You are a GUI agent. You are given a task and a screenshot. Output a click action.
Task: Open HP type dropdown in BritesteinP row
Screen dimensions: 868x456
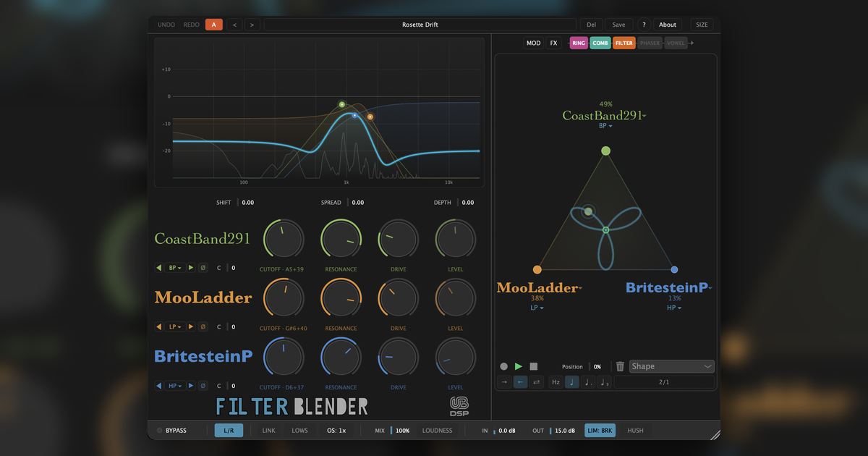point(175,386)
